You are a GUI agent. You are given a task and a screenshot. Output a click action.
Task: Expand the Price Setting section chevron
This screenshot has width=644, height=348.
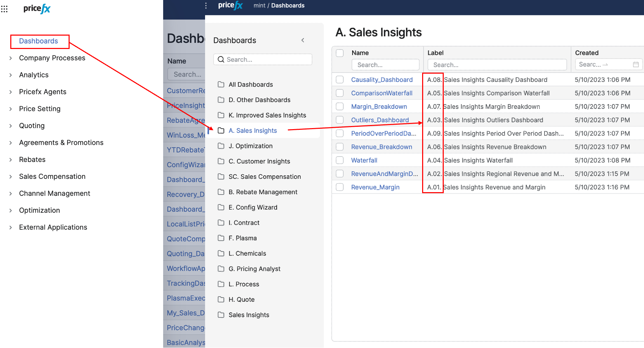pos(11,109)
